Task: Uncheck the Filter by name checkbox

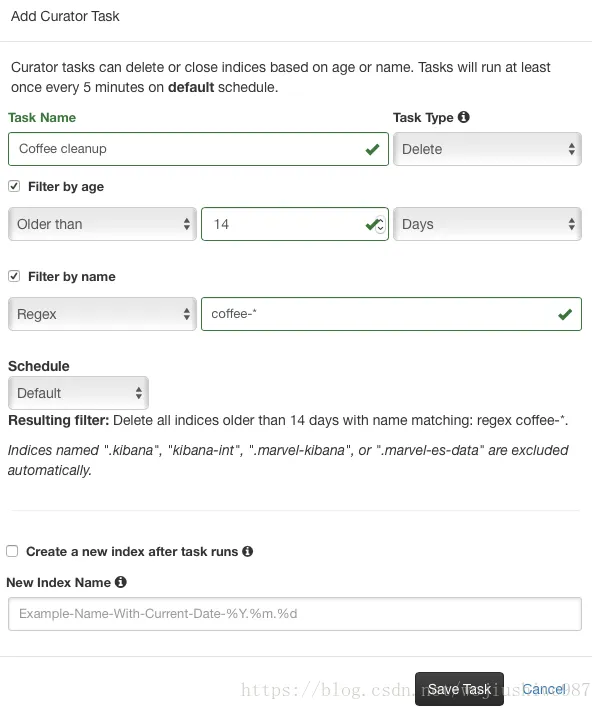Action: coord(14,276)
